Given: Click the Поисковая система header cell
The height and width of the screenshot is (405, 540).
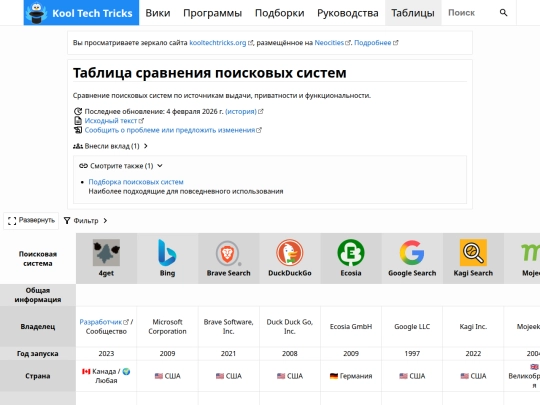Looking at the screenshot, I should 38,258.
